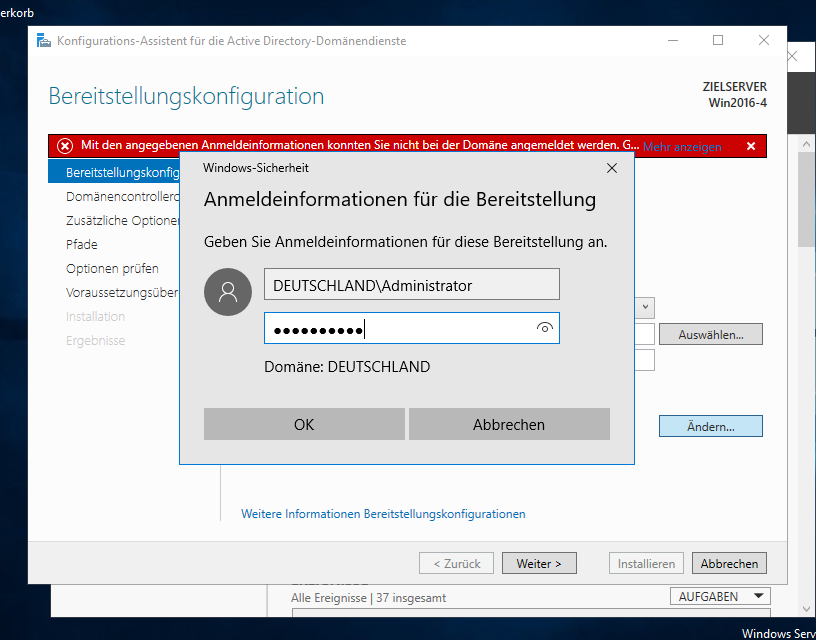816x640 pixels.
Task: Open Optionen prüfen step
Action: click(112, 268)
